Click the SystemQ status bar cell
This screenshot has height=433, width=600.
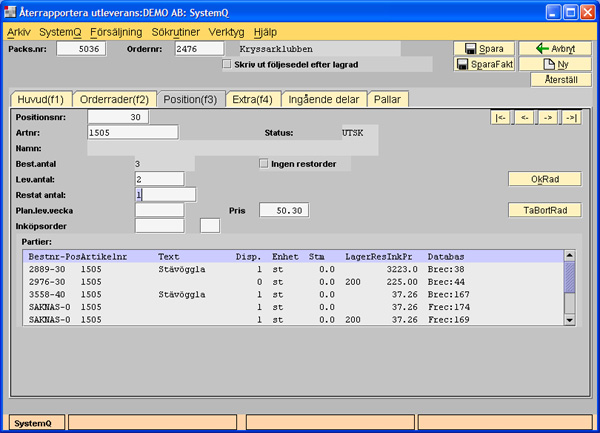(x=37, y=423)
